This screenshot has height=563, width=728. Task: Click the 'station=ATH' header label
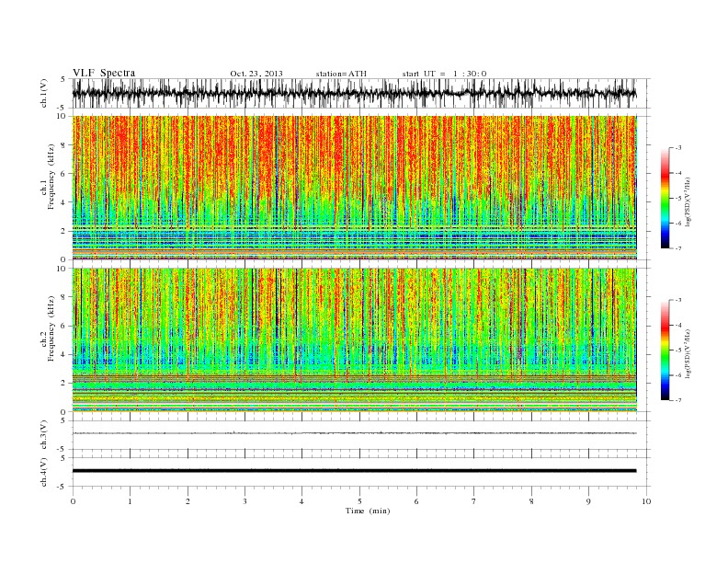click(341, 74)
